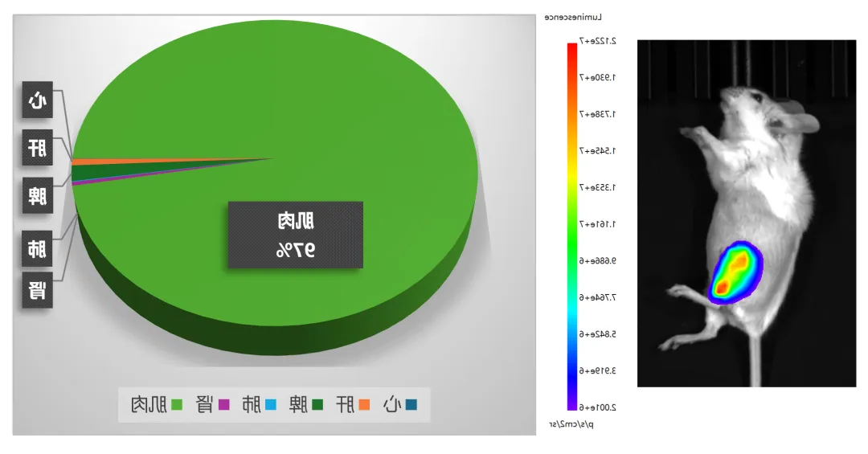
Task: Select the light blue 肺 legend swatch
Action: [x=271, y=404]
